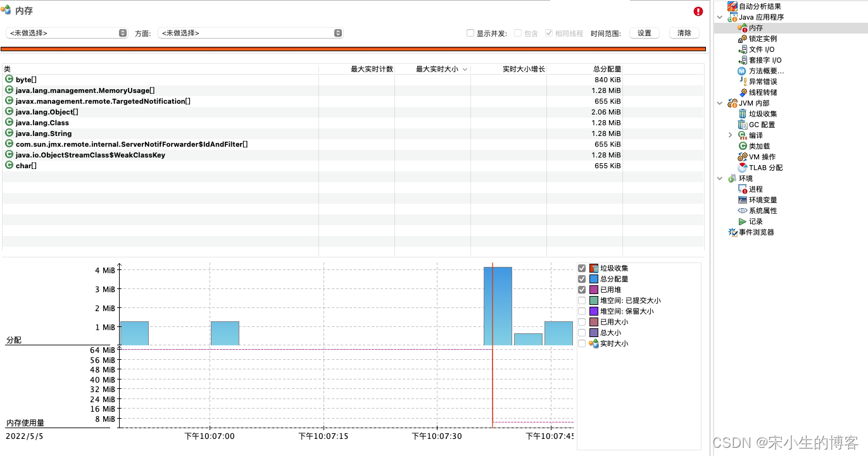Sort by the 类 column header
Screen dimensions: 868x456
(x=160, y=69)
